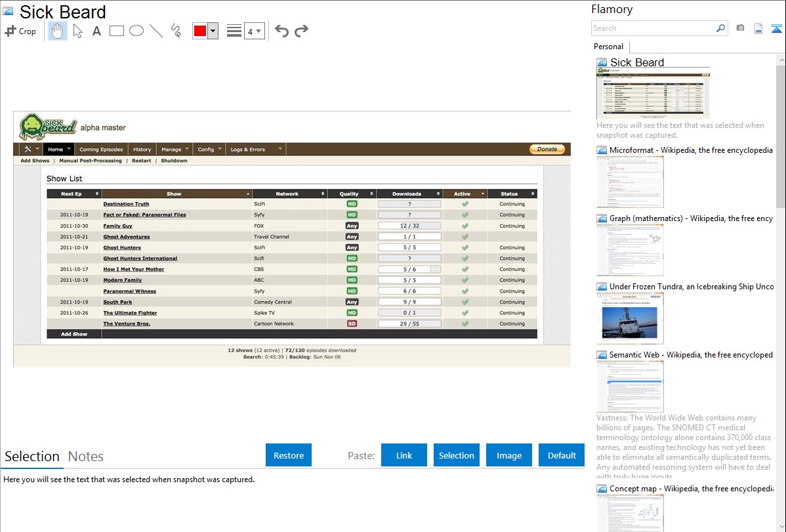Click the line thickness icon
Viewport: 786px width, 532px height.
coord(234,31)
